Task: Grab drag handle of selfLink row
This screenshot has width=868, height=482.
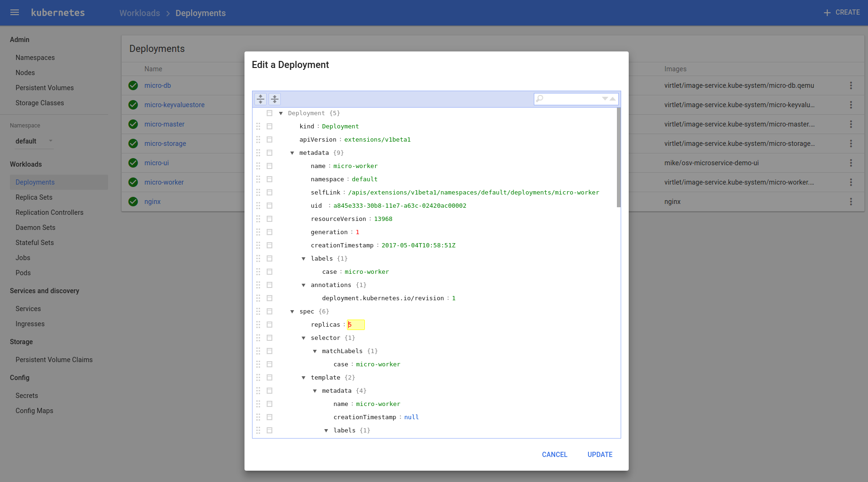Action: point(258,193)
